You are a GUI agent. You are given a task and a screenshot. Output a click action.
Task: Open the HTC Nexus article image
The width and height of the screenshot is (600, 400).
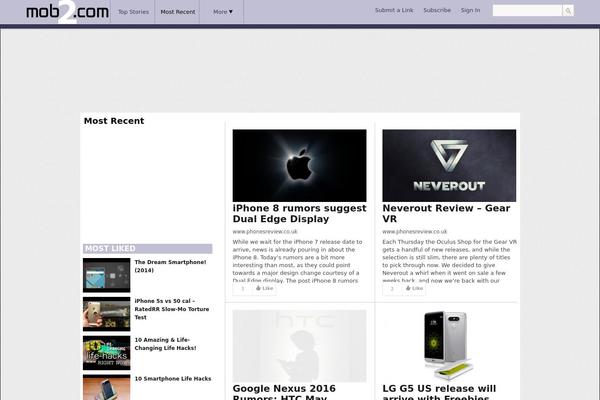point(299,346)
